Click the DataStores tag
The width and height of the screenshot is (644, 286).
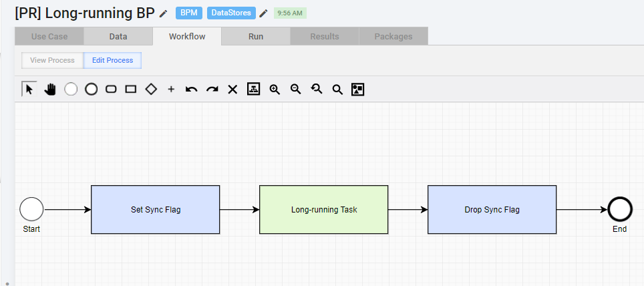click(x=231, y=13)
